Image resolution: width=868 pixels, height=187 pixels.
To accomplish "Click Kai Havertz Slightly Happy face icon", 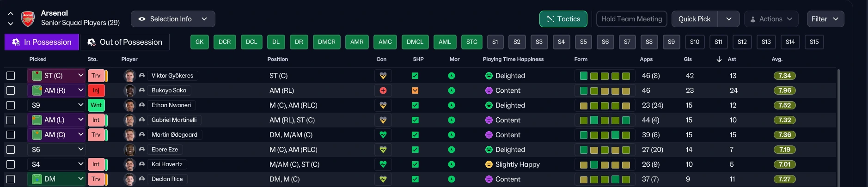I will [489, 164].
